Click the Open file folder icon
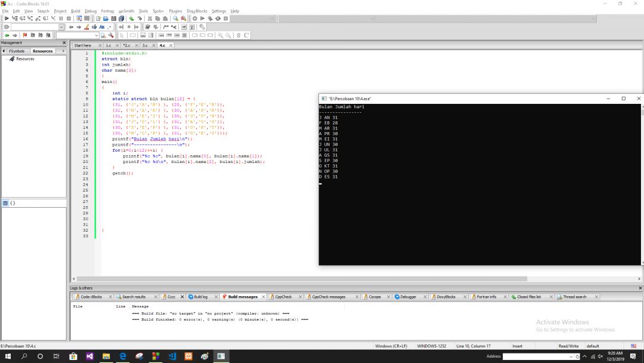The height and width of the screenshot is (363, 644). pos(106,19)
